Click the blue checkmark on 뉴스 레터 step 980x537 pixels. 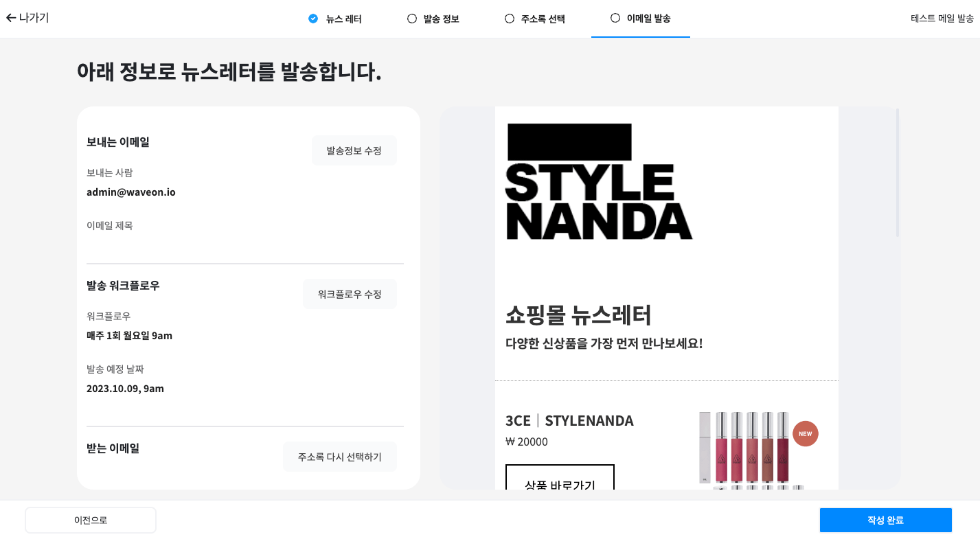point(312,19)
